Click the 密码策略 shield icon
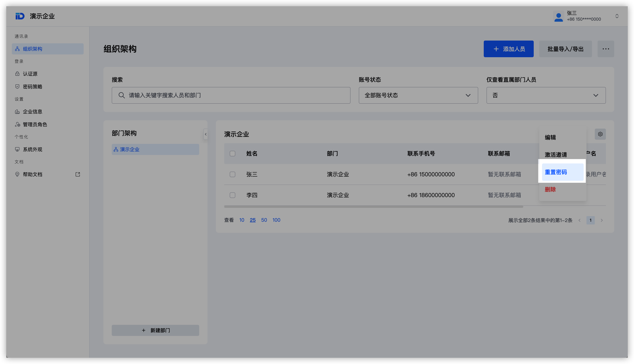 click(x=17, y=86)
